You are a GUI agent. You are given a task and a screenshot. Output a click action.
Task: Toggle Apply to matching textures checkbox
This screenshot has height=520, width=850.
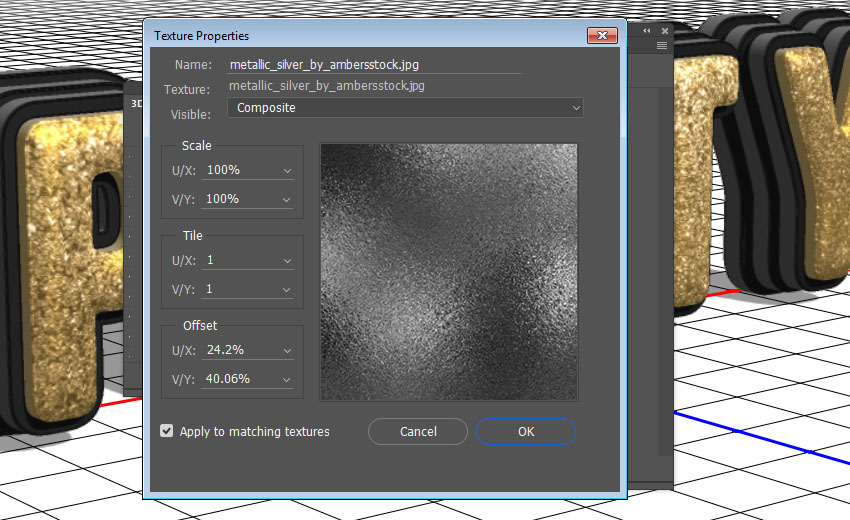(167, 431)
